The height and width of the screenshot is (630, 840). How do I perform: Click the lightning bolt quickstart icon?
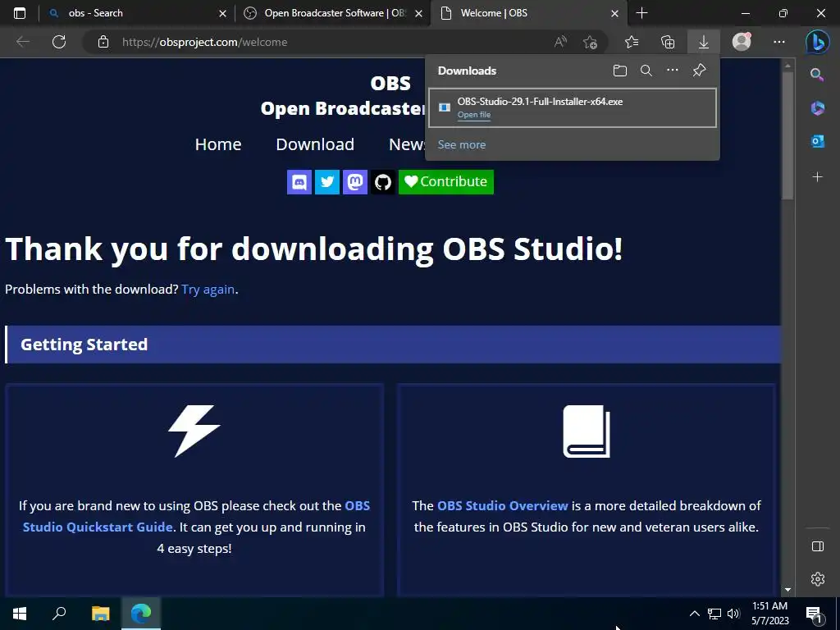pyautogui.click(x=194, y=431)
